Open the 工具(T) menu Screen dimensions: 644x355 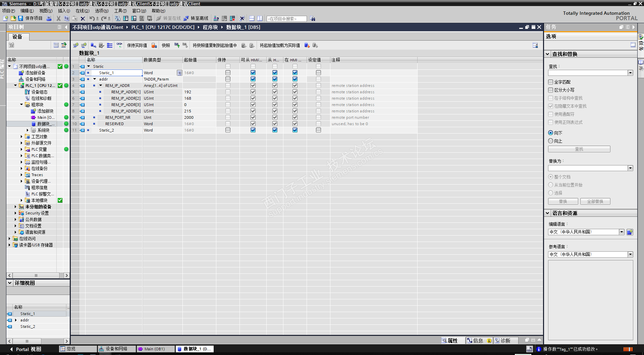click(120, 11)
